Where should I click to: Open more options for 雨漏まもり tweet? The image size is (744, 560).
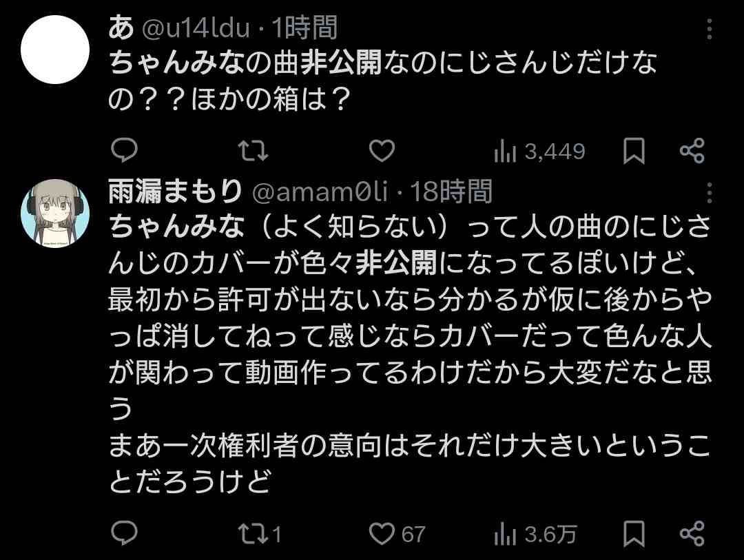pyautogui.click(x=710, y=192)
